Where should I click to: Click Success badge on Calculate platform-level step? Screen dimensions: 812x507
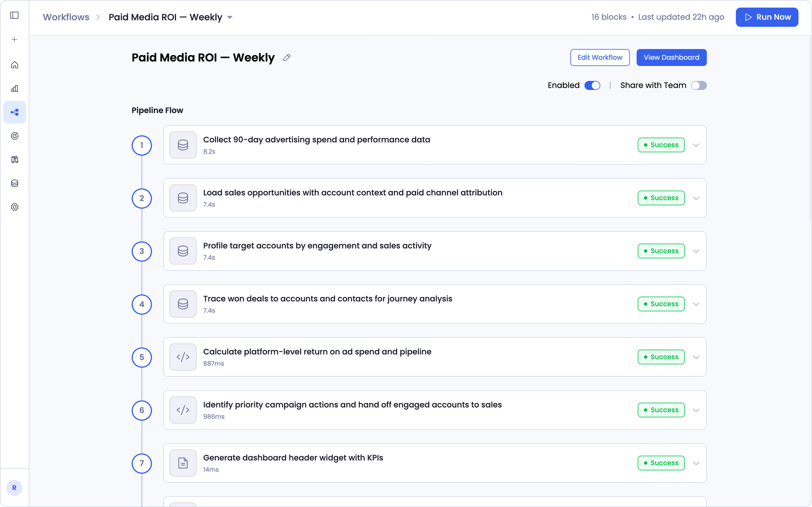click(x=661, y=357)
